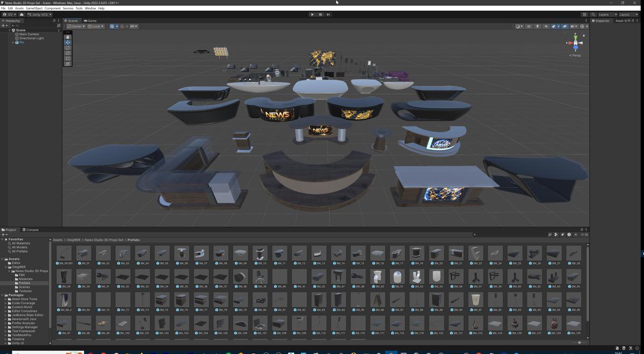The width and height of the screenshot is (644, 354).
Task: Toggle hidden packages visibility count
Action: tap(584, 235)
